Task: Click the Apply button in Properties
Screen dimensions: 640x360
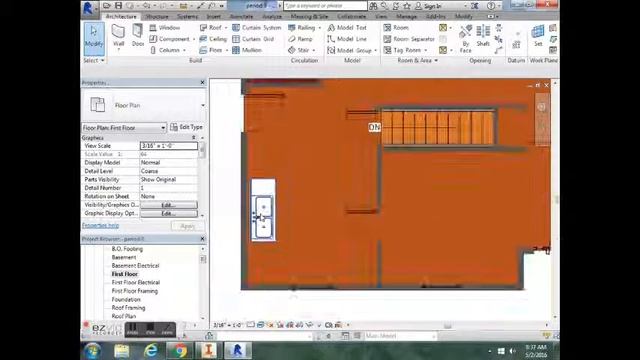Action: coord(187,226)
